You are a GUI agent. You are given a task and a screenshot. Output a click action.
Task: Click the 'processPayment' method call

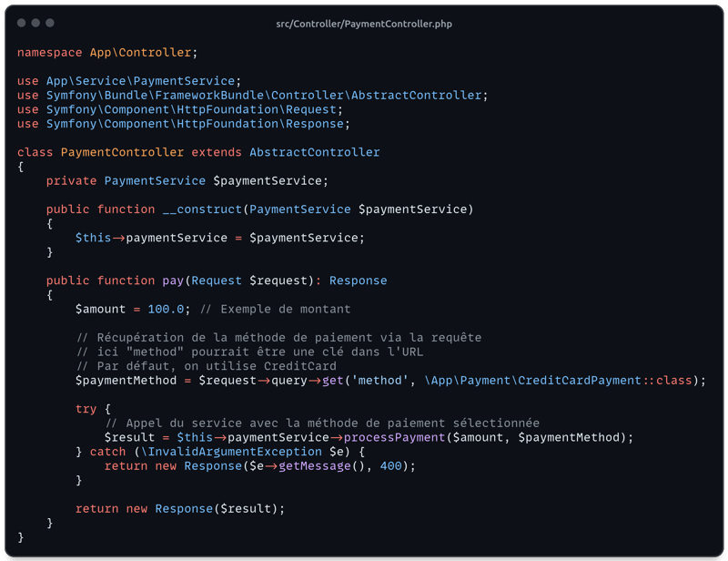(x=394, y=438)
